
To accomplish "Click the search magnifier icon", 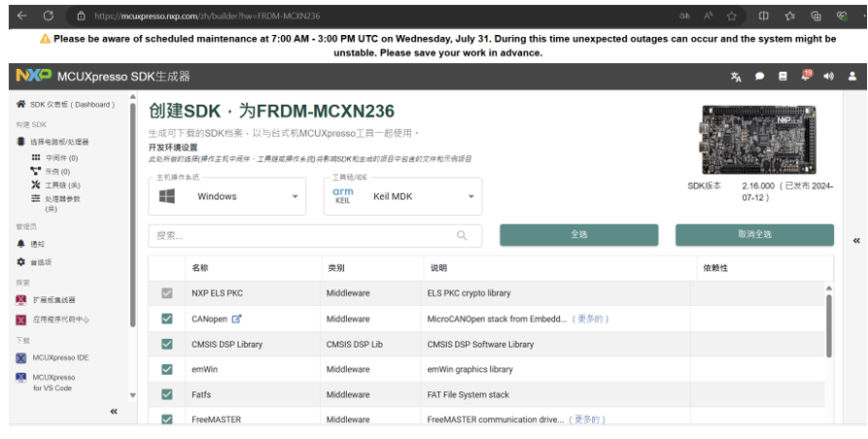I will pyautogui.click(x=463, y=235).
